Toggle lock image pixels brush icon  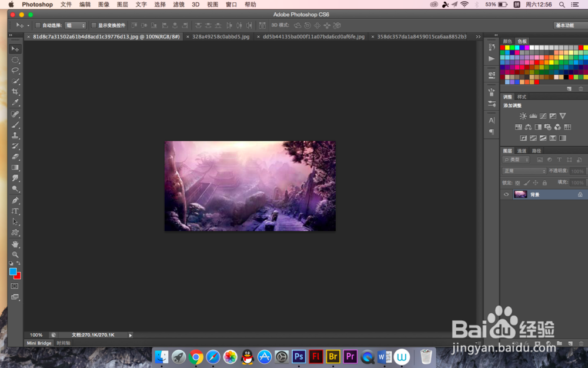[526, 183]
